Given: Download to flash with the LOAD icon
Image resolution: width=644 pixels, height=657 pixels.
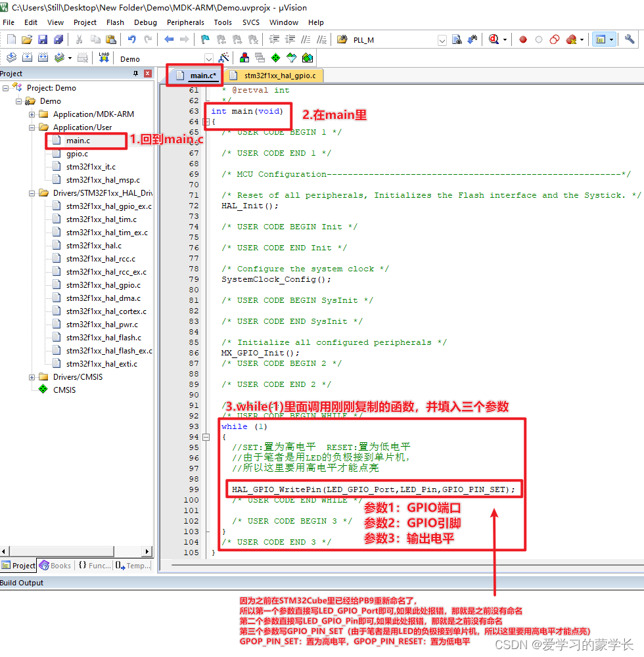Looking at the screenshot, I should [x=104, y=58].
